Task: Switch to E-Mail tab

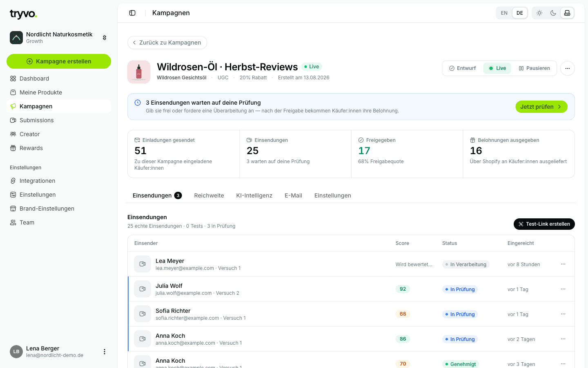Action: (293, 195)
